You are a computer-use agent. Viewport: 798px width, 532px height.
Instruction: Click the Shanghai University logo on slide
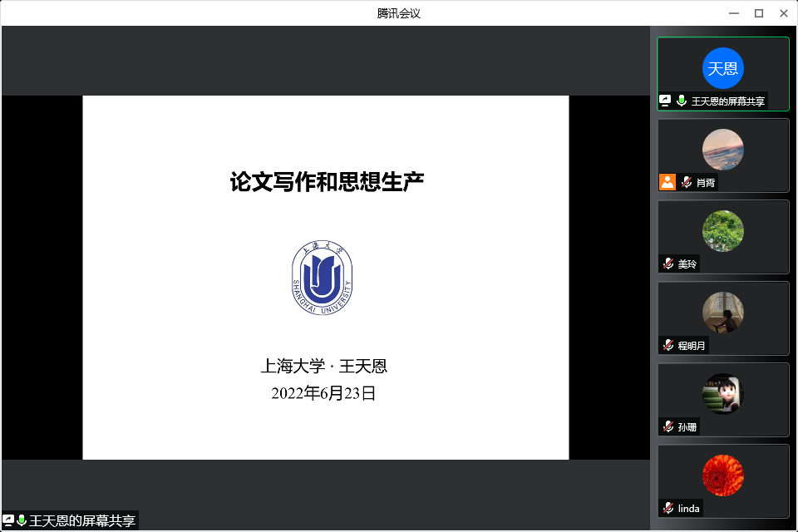pyautogui.click(x=322, y=278)
